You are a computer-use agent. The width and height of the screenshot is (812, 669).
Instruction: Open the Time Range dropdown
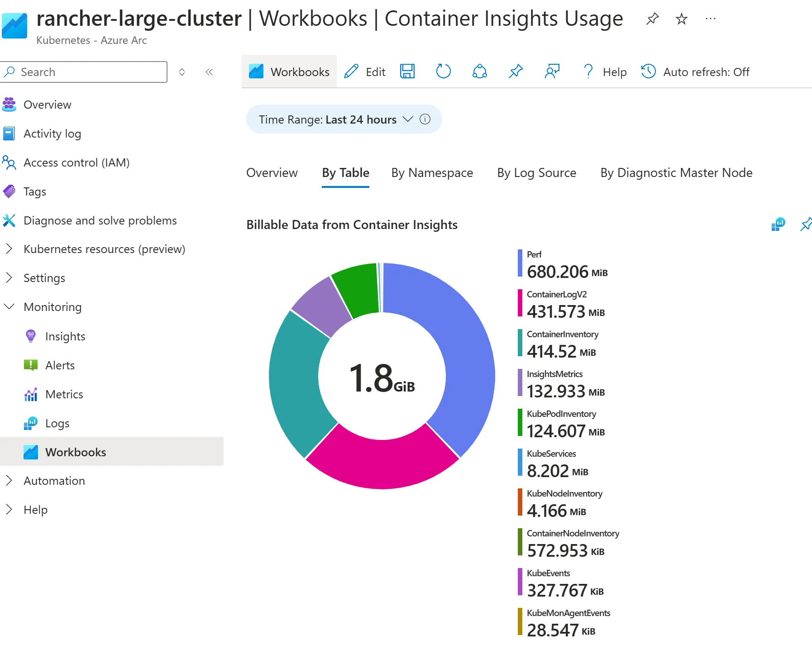click(336, 119)
